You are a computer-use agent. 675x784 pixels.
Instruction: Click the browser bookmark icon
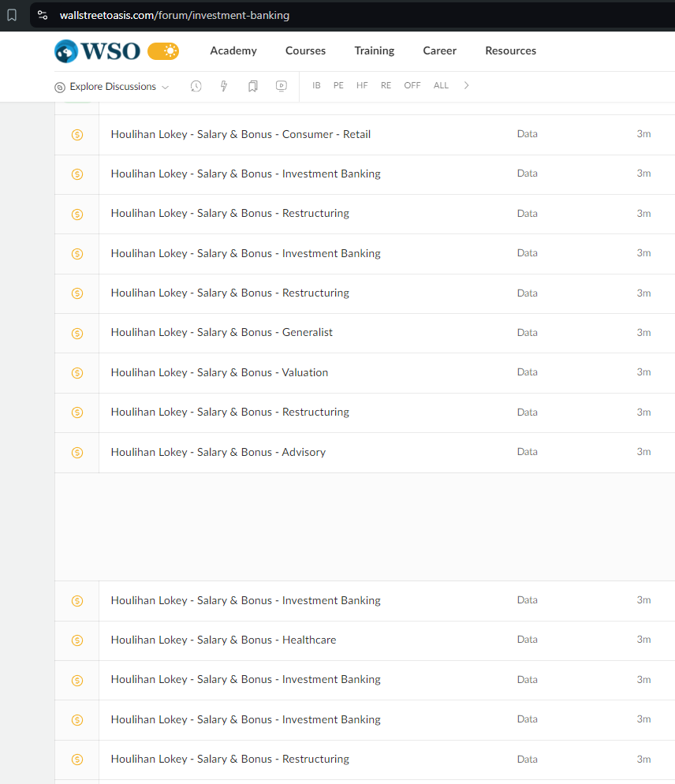pos(12,16)
